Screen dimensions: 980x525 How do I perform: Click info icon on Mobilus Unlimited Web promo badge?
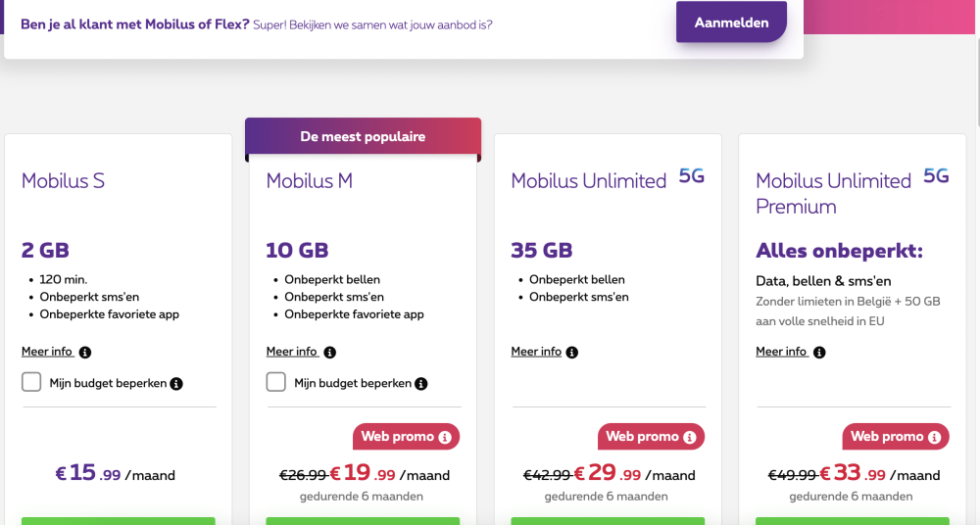(690, 437)
